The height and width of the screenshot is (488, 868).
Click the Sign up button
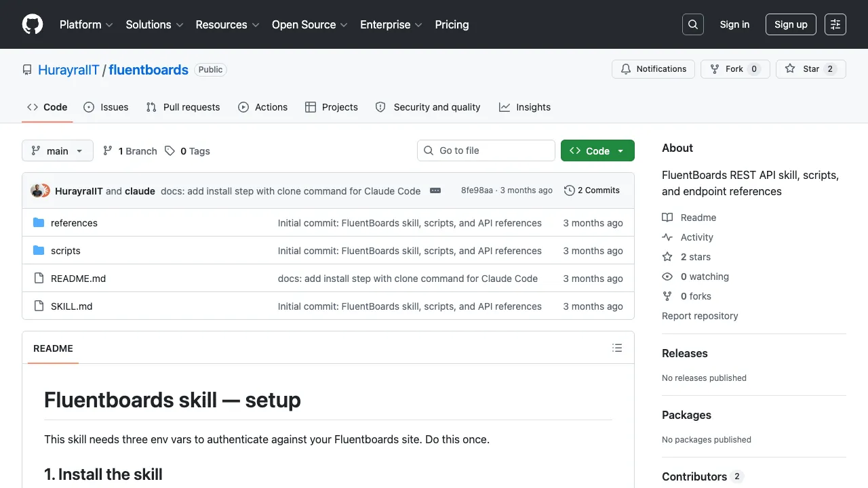pyautogui.click(x=791, y=24)
